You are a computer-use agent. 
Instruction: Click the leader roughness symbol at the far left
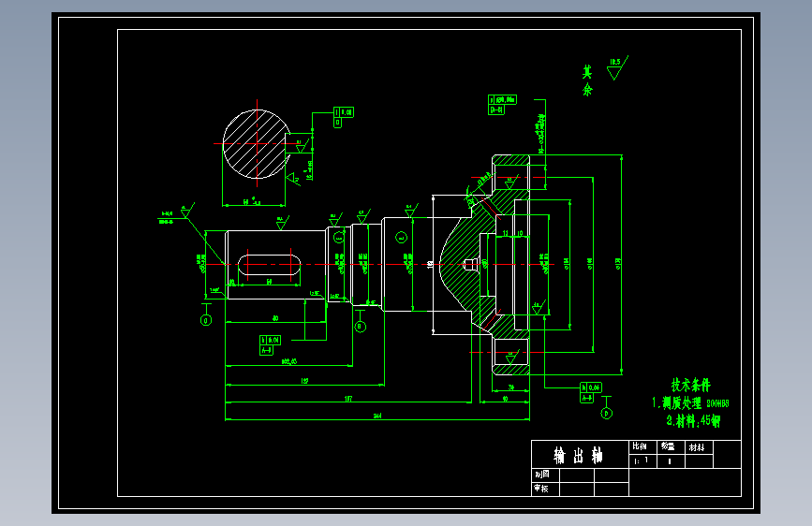tap(186, 211)
